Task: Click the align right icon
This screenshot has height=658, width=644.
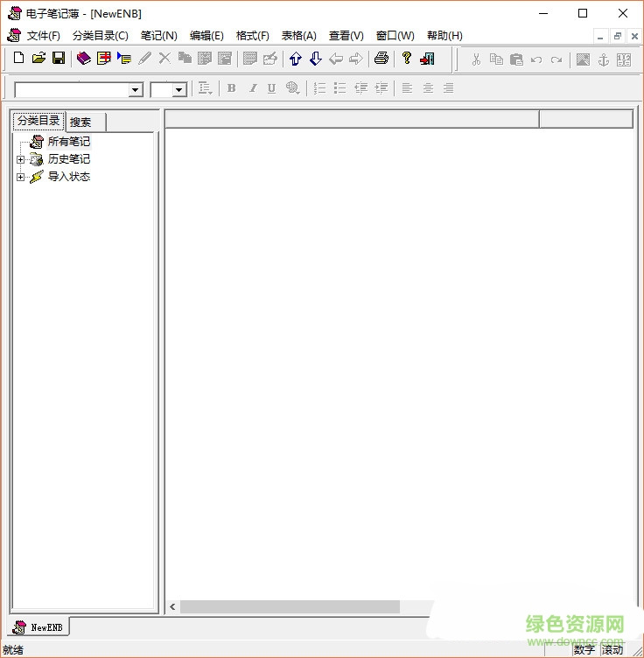Action: (449, 88)
